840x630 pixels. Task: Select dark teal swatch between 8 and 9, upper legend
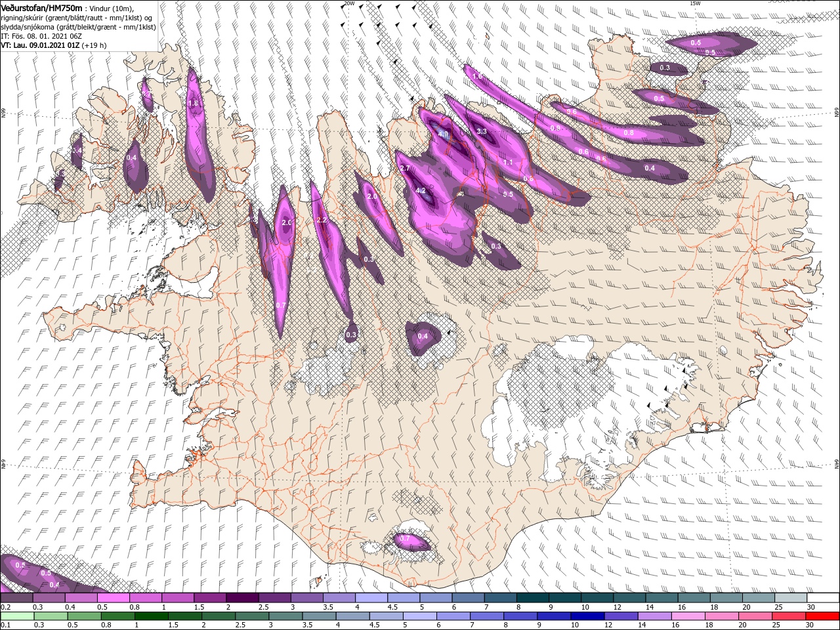coord(532,598)
